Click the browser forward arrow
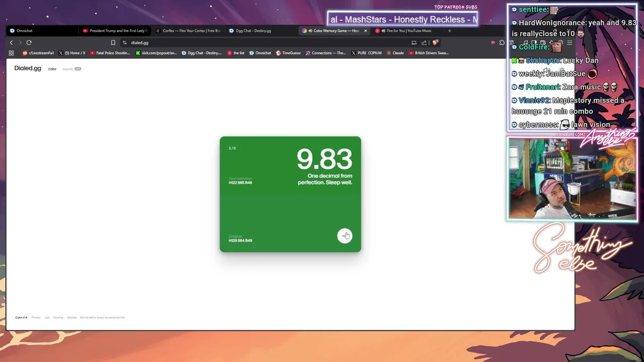This screenshot has width=644, height=362. (x=20, y=43)
